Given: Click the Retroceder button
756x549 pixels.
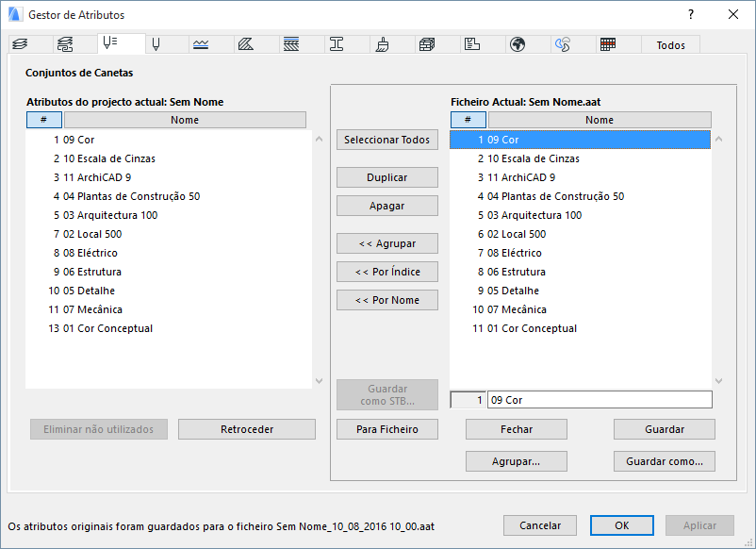Looking at the screenshot, I should point(247,429).
